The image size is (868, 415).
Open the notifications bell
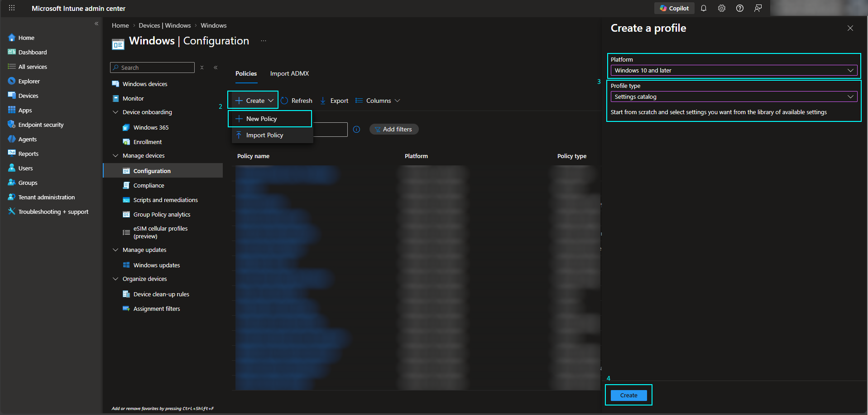click(x=704, y=8)
